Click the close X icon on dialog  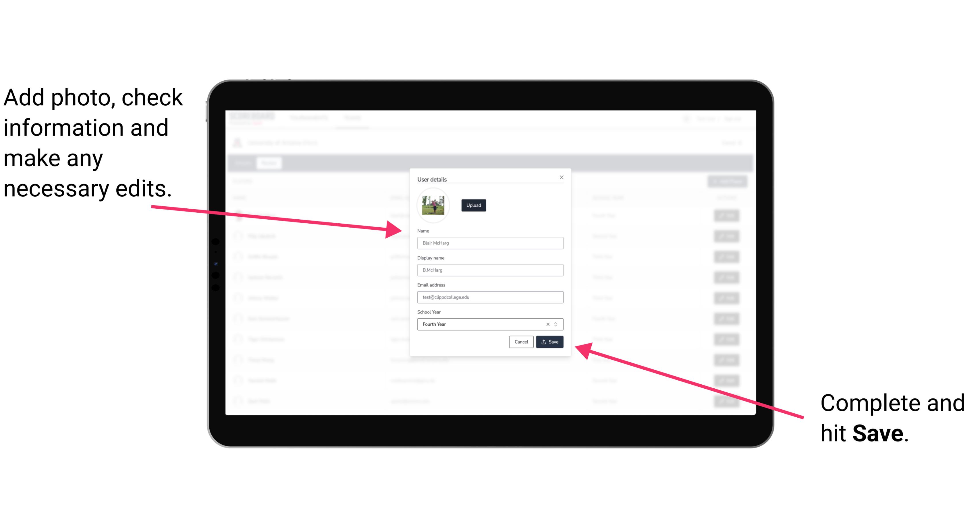(562, 177)
